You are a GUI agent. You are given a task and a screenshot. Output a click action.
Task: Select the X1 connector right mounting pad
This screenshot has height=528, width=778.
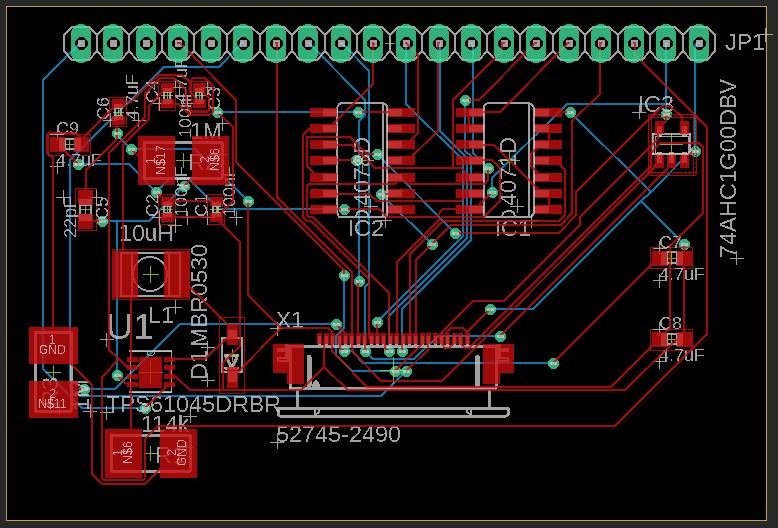coord(498,364)
